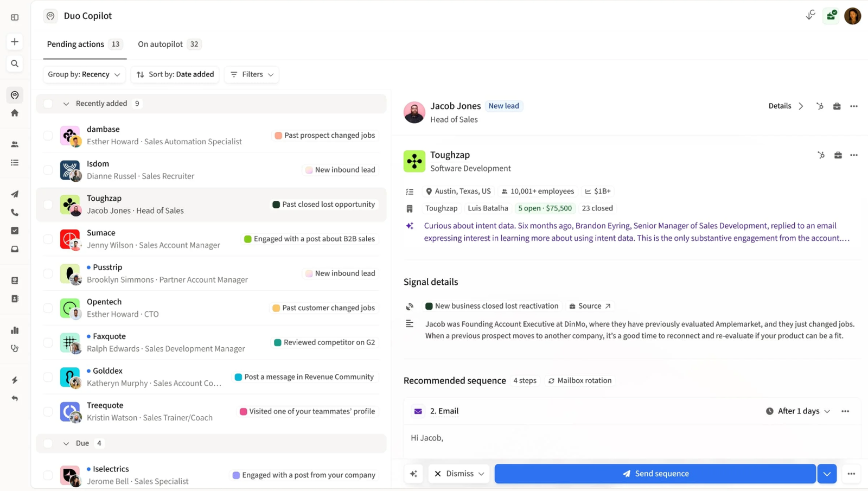
Task: Collapse the Recently added group chevron
Action: [x=66, y=104]
